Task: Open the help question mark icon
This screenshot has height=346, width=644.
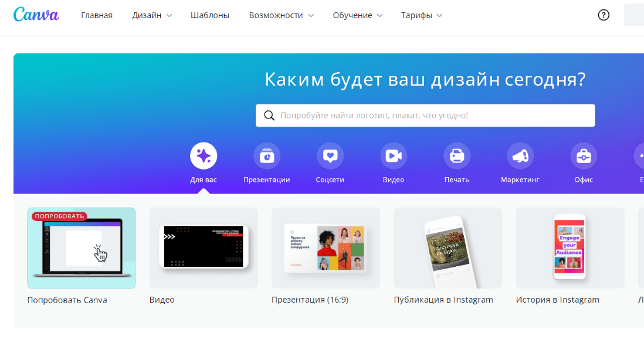Action: [x=604, y=15]
